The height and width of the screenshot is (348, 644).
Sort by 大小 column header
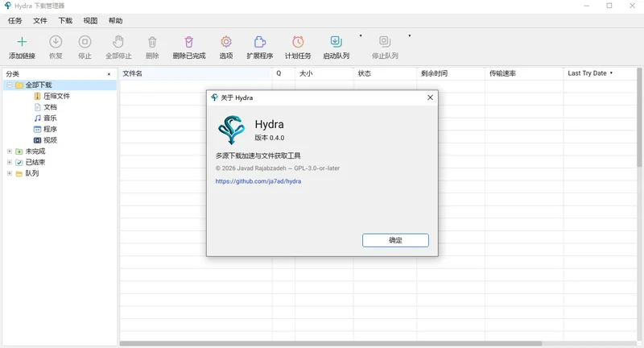click(324, 73)
